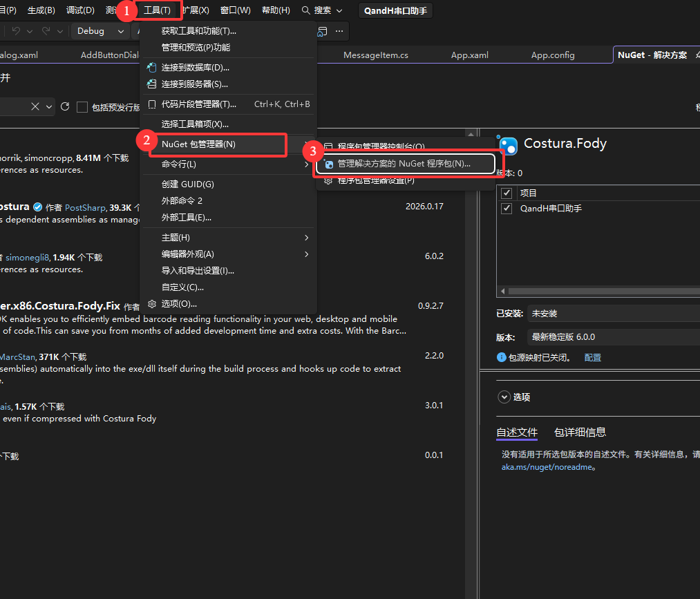Open the Debug configuration dropdown

pos(100,31)
